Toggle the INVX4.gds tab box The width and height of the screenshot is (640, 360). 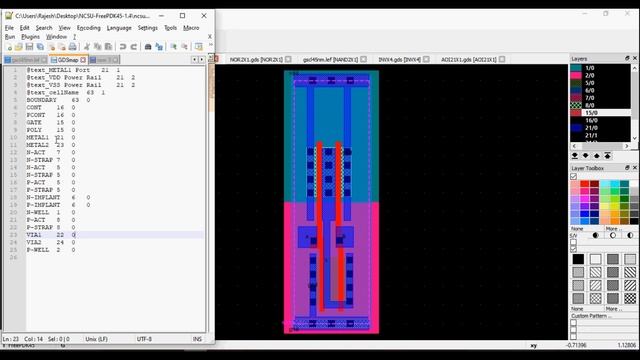click(426, 59)
